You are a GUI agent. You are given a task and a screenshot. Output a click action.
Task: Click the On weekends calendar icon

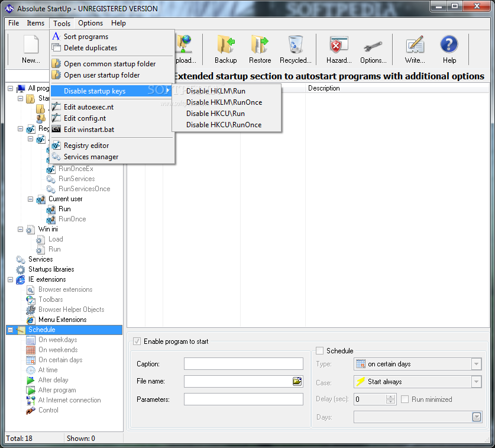[x=31, y=350]
